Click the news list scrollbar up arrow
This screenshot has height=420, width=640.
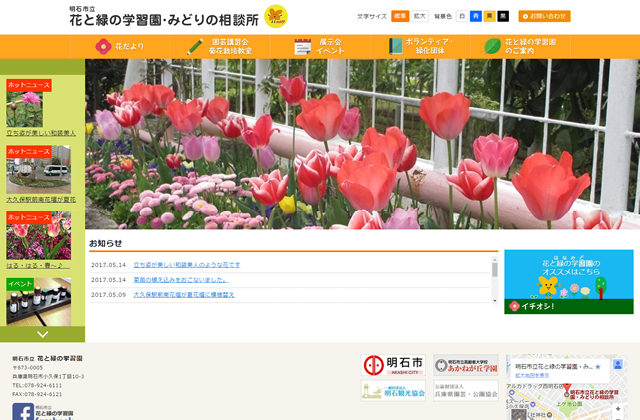coord(495,260)
